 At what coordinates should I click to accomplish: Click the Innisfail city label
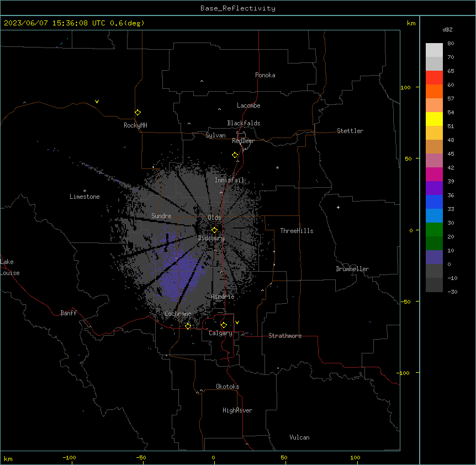230,180
